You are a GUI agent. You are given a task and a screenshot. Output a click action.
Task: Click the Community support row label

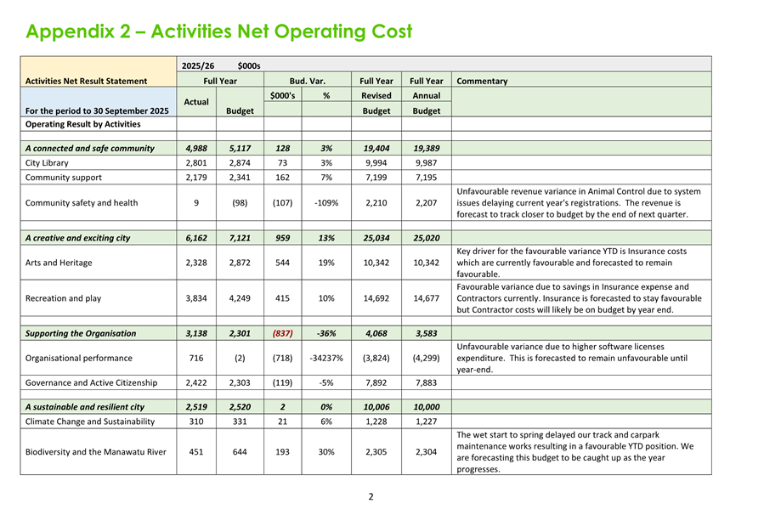point(63,178)
